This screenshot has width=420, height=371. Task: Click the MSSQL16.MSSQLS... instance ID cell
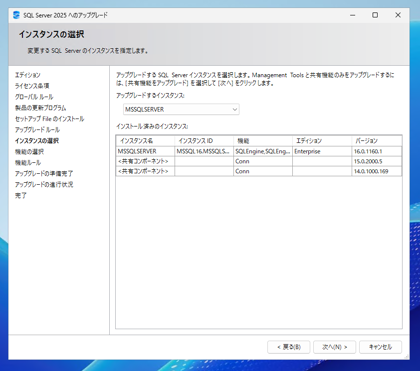pyautogui.click(x=204, y=151)
